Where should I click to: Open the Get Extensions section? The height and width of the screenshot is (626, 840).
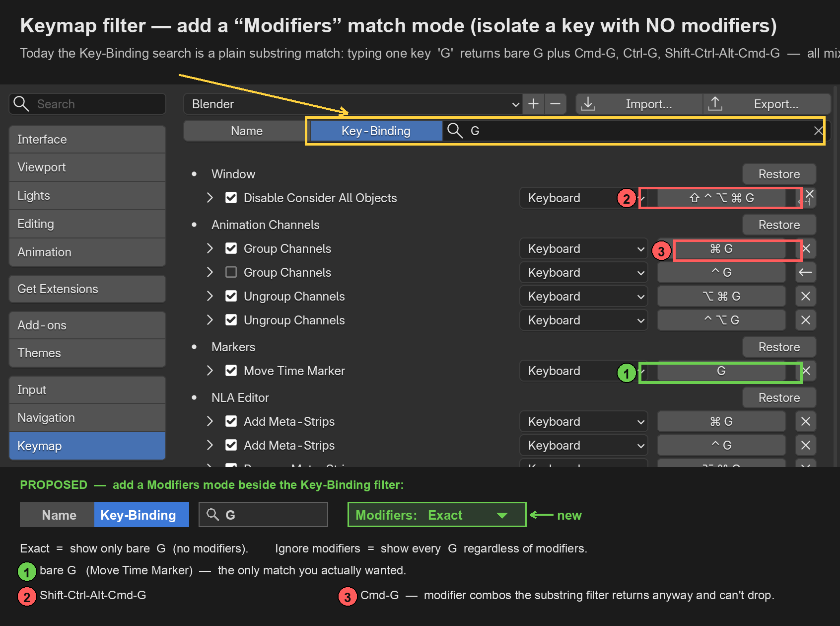tap(87, 289)
